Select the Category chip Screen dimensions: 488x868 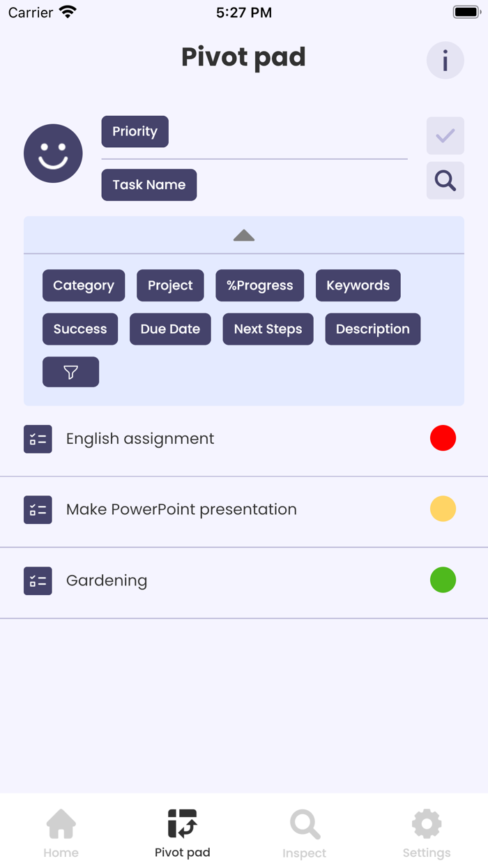tap(84, 285)
